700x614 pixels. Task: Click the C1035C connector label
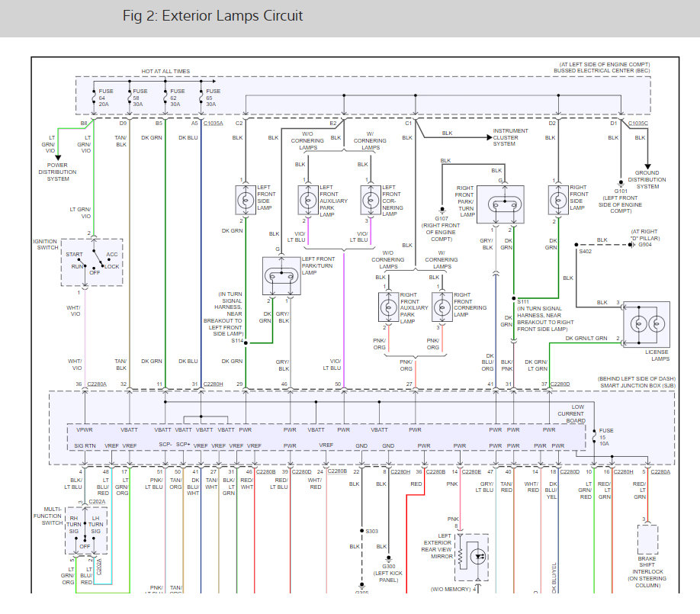pyautogui.click(x=638, y=124)
